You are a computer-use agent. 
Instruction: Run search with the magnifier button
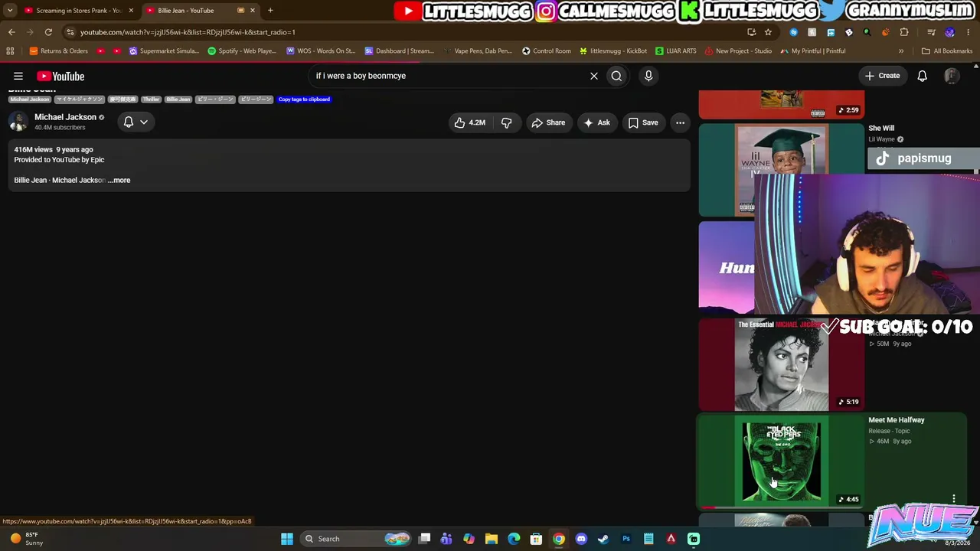(616, 76)
